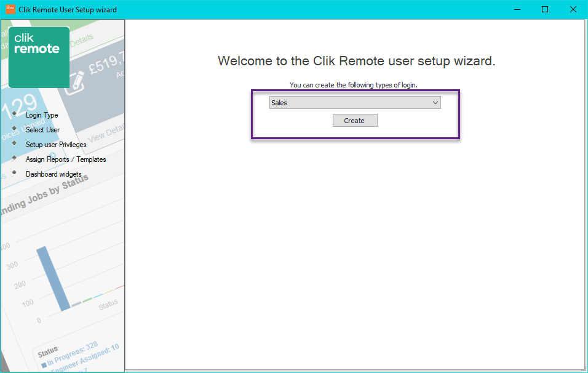Click the Clik Remote logo

pyautogui.click(x=38, y=57)
